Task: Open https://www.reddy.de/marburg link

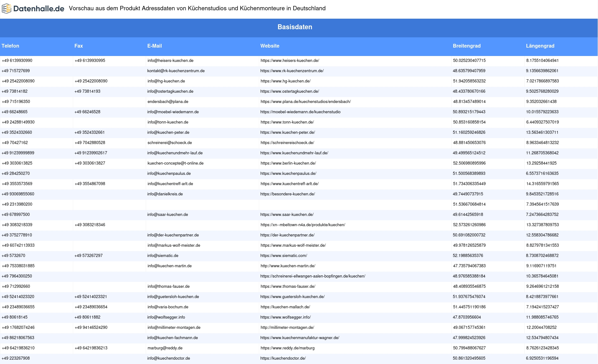Action: (287, 348)
